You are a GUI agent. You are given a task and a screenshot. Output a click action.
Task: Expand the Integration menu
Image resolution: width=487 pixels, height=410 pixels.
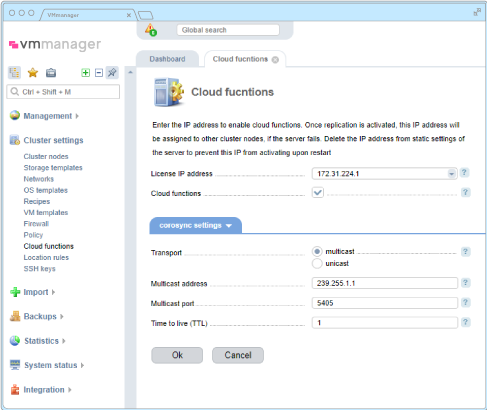point(70,390)
